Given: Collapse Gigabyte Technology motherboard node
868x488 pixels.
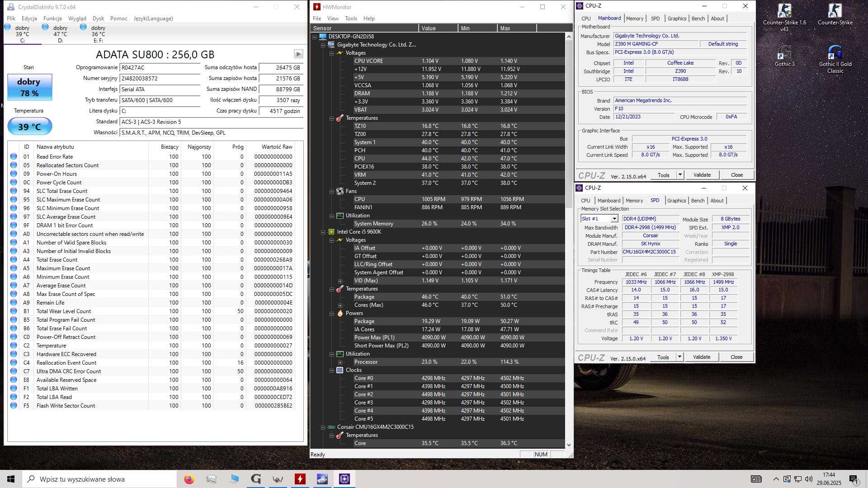Looking at the screenshot, I should coord(323,45).
